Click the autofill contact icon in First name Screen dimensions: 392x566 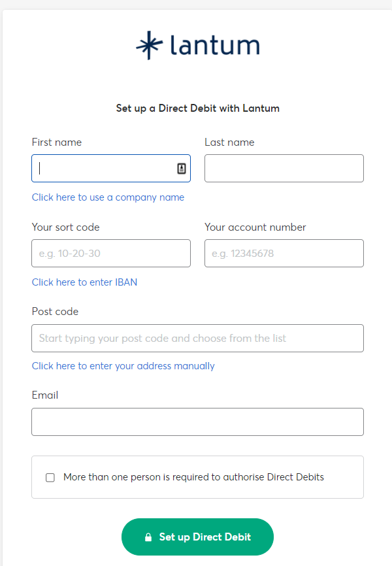(x=182, y=168)
